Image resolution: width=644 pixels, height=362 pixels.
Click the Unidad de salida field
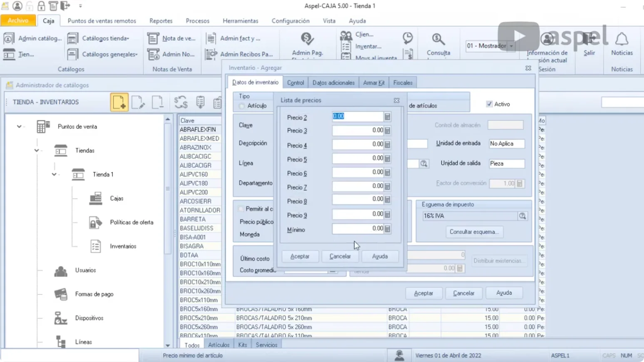(x=507, y=164)
